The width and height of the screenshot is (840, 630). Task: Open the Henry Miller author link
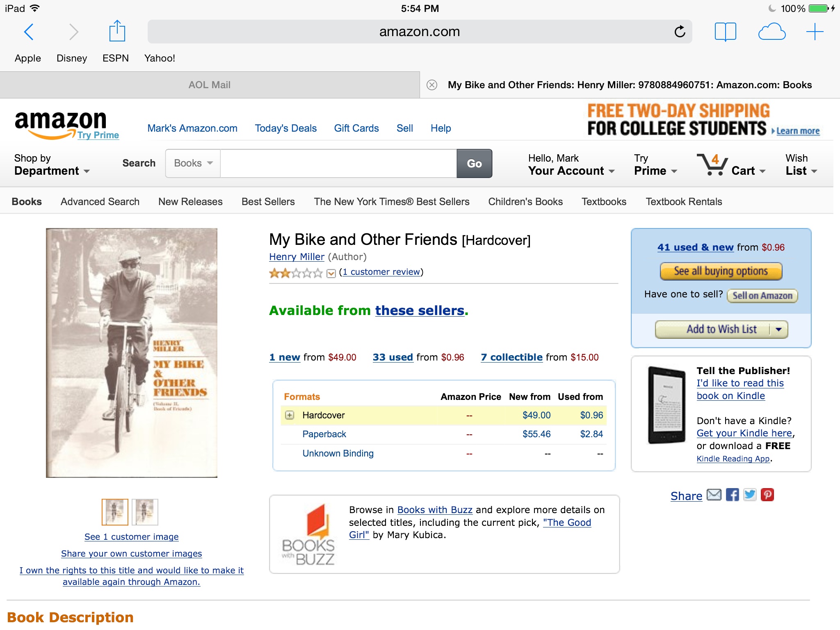click(x=297, y=257)
